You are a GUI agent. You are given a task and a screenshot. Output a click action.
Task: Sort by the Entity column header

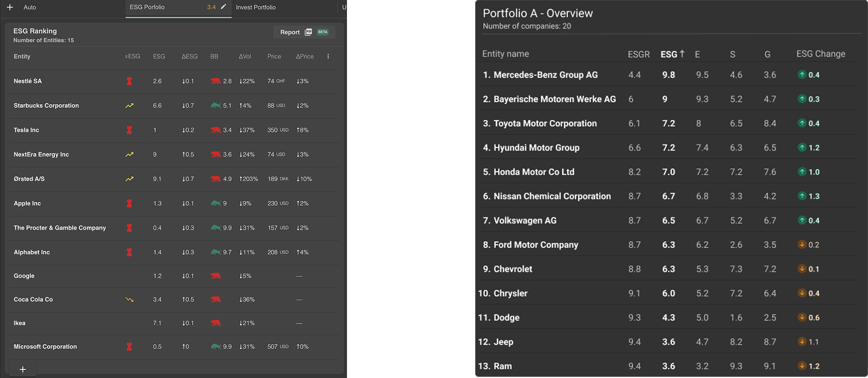click(x=22, y=56)
